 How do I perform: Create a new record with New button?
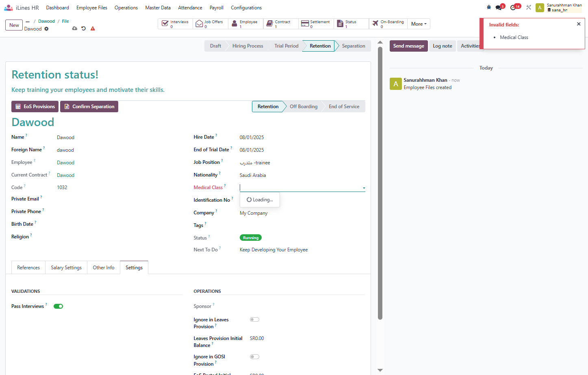[14, 25]
